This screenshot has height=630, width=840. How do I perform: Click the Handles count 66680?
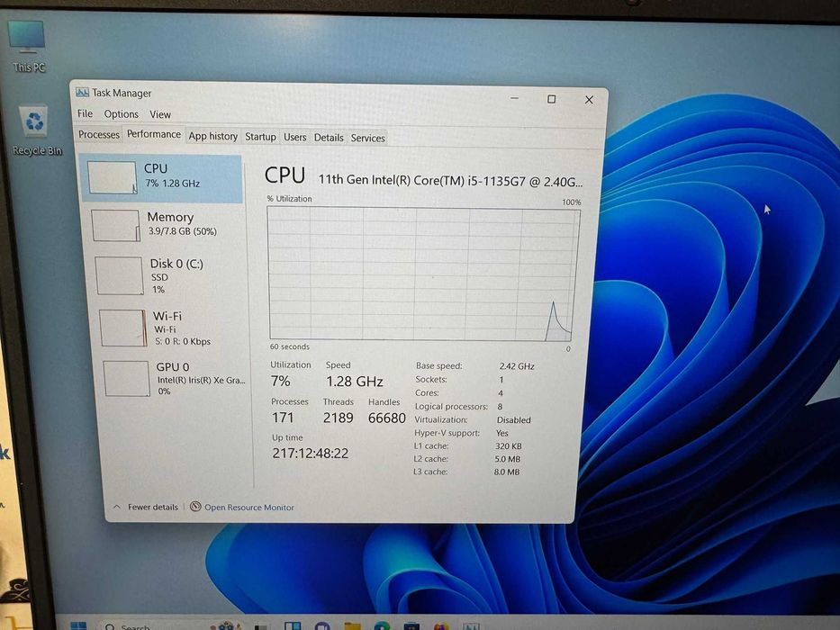click(387, 418)
